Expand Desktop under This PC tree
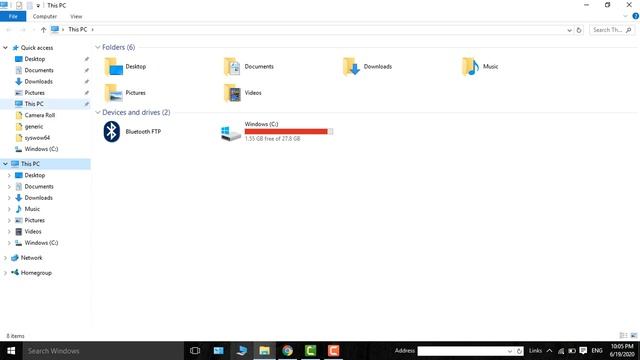The height and width of the screenshot is (360, 640). click(9, 176)
